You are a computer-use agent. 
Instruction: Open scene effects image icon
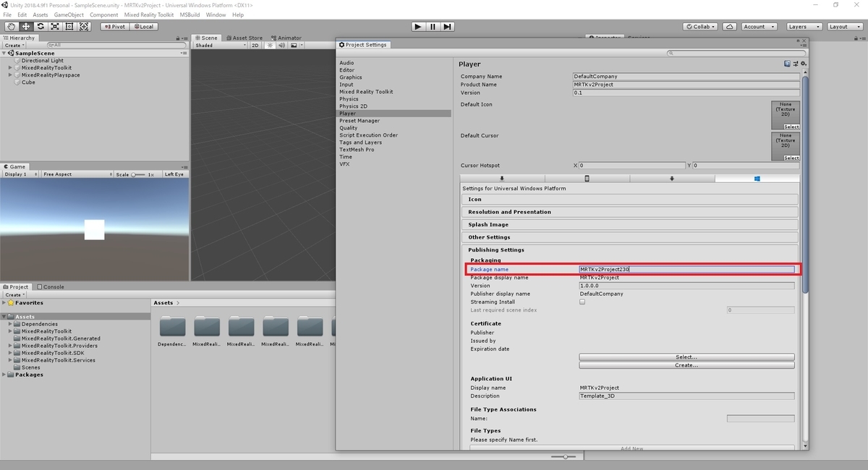click(294, 45)
